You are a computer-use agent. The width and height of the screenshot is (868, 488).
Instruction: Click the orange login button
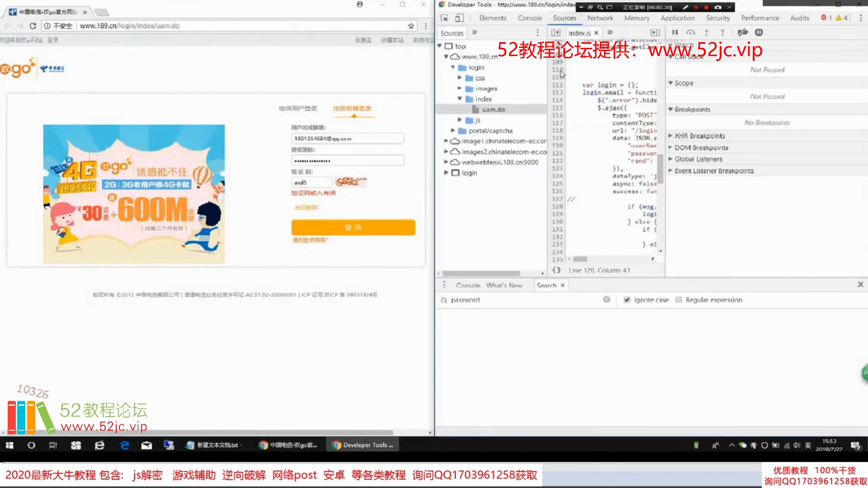coord(353,227)
